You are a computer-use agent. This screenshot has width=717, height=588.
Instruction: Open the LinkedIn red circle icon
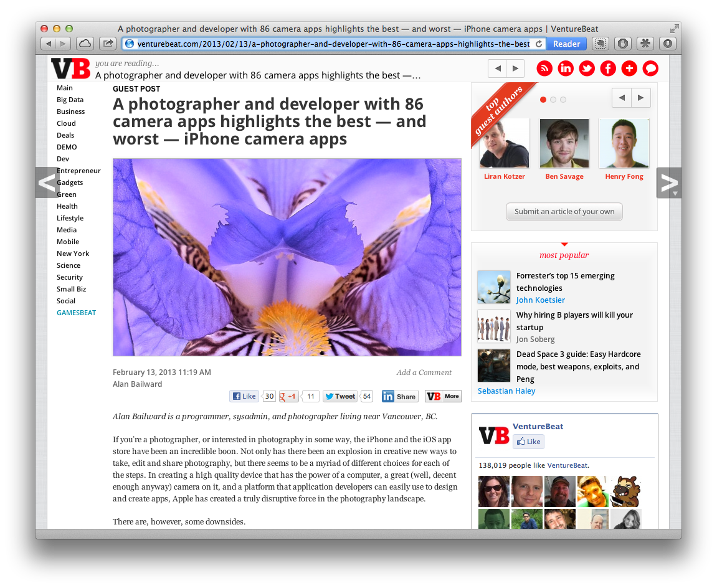click(x=566, y=69)
